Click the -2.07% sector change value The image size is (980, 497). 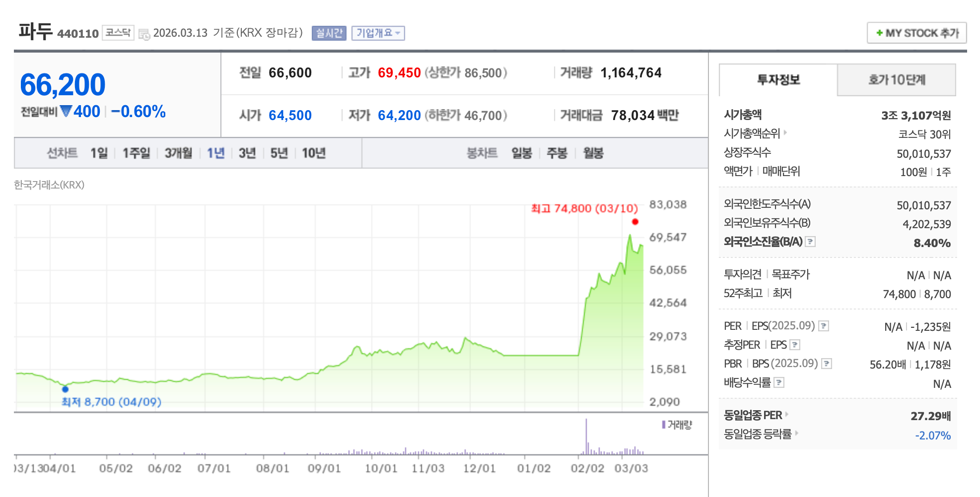[933, 435]
